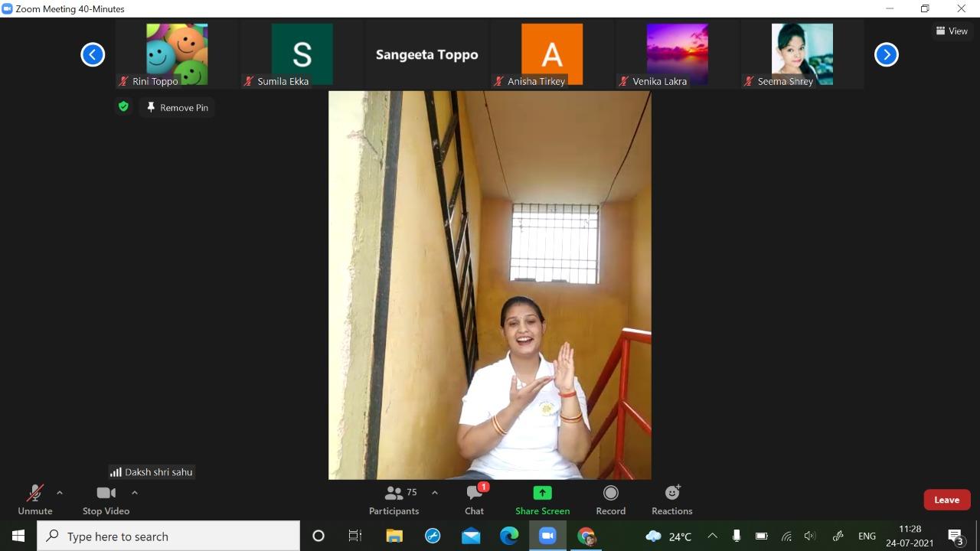Screen dimensions: 980x551
Task: Click the green encryption shield icon
Action: pos(123,107)
